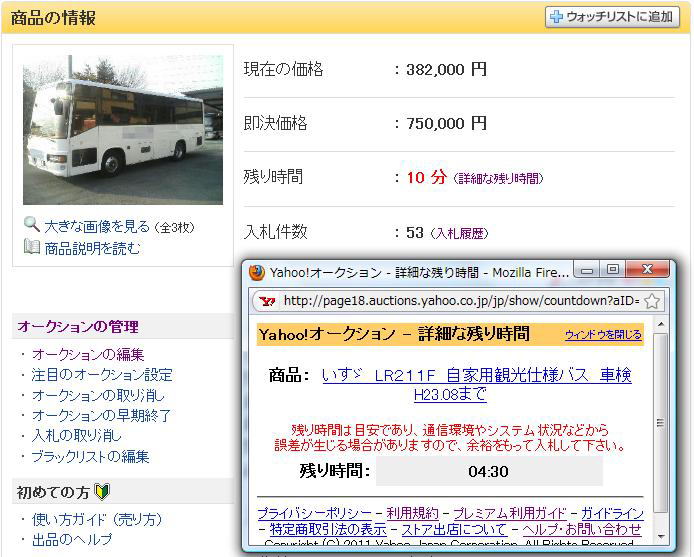The height and width of the screenshot is (557, 694).
Task: Click the popup scrollbar up arrow
Action: (x=661, y=325)
